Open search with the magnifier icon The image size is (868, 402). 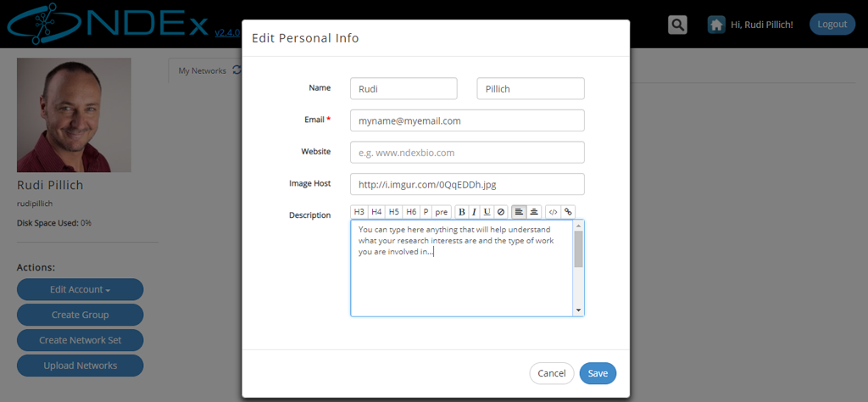[677, 25]
